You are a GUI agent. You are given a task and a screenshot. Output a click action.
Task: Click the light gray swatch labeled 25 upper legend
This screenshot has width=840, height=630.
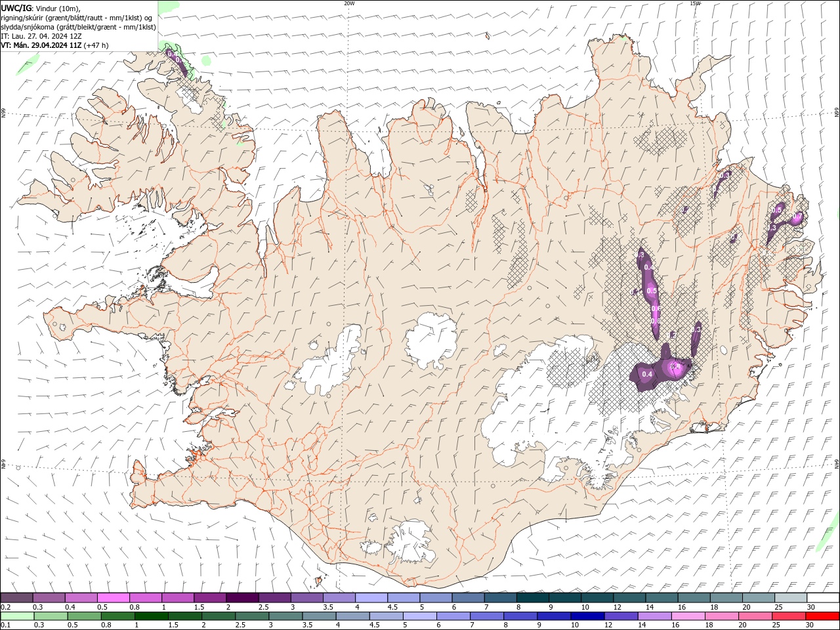[x=791, y=598]
